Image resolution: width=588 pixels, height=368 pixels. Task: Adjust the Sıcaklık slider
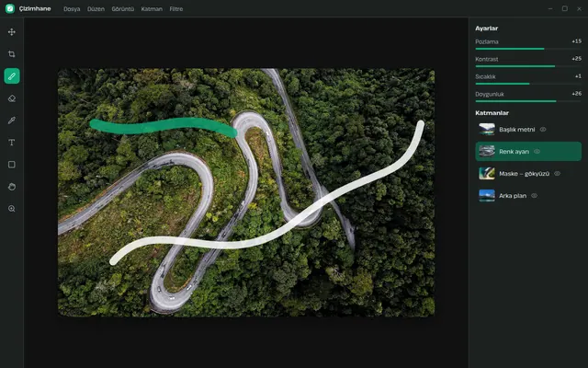(528, 84)
